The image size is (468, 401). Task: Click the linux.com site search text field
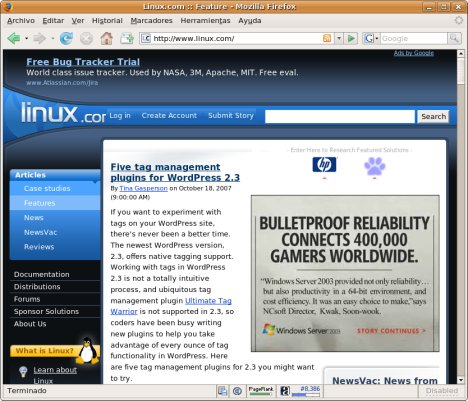tap(340, 117)
